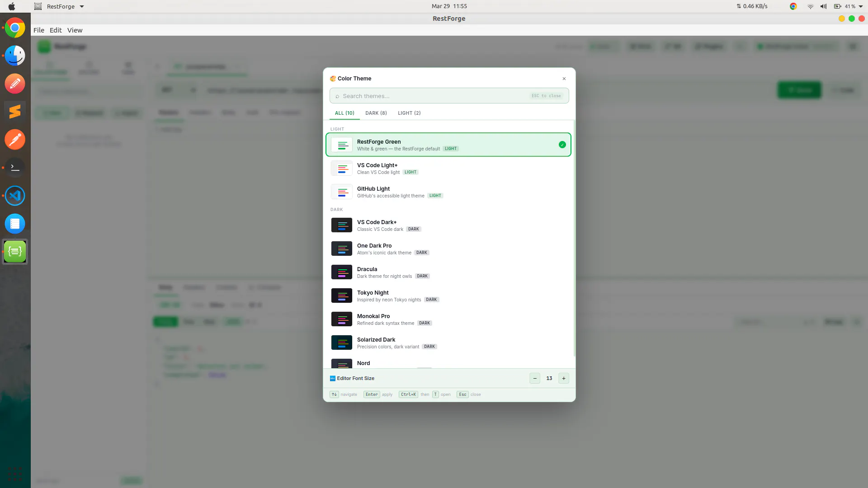
Task: Close the Color Theme dialog
Action: pos(564,79)
